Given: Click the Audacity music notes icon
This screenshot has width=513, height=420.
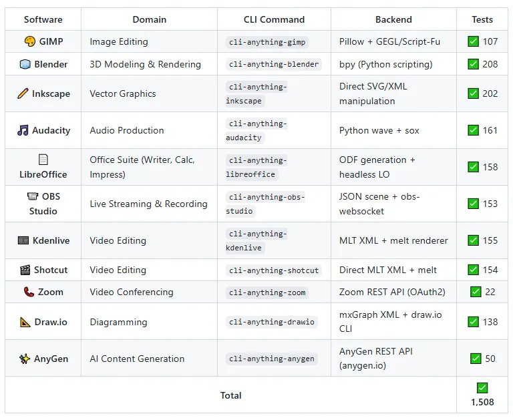Looking at the screenshot, I should (x=23, y=130).
